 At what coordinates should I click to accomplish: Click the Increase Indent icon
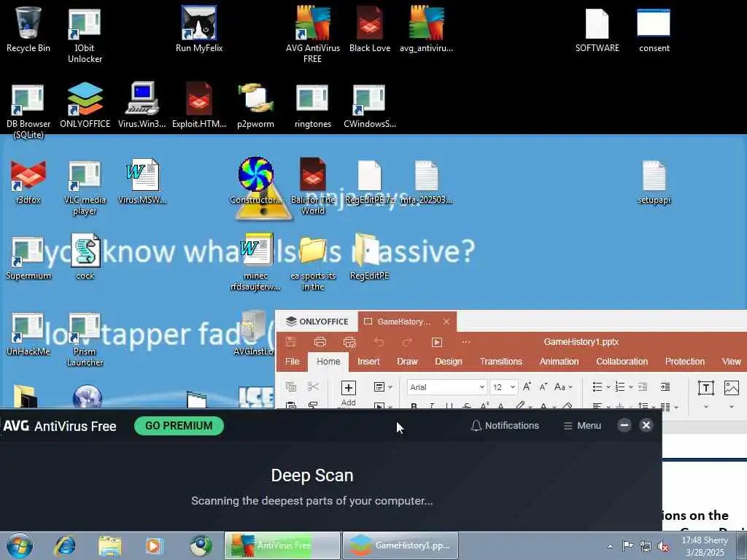tap(665, 386)
